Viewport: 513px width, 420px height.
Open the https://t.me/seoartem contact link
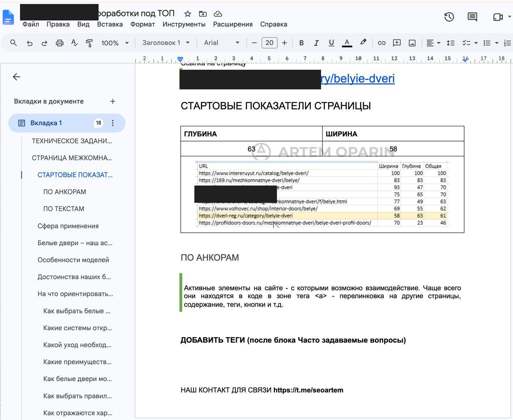308,390
